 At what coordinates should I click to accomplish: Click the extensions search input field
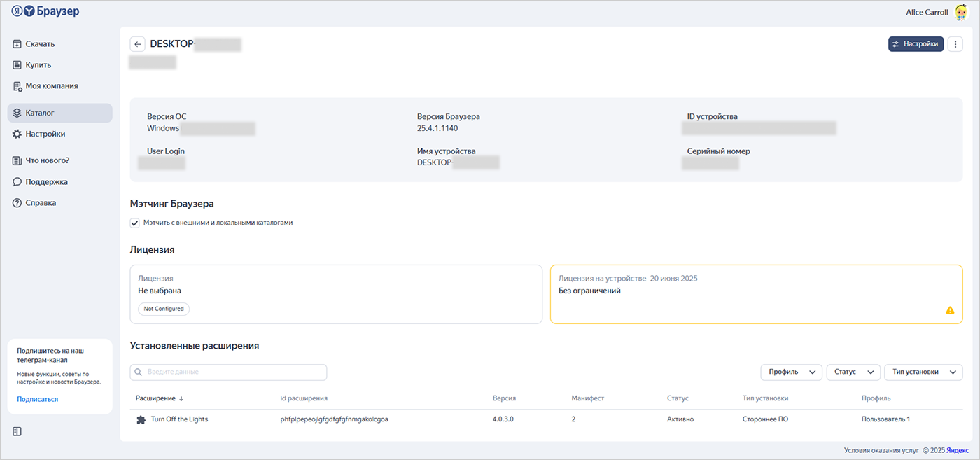click(228, 372)
